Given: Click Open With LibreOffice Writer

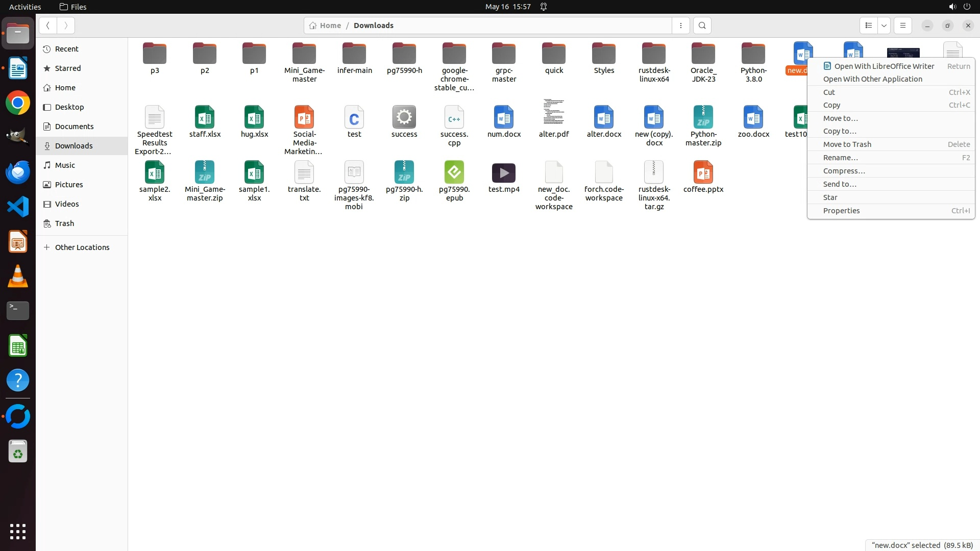Looking at the screenshot, I should [884, 66].
